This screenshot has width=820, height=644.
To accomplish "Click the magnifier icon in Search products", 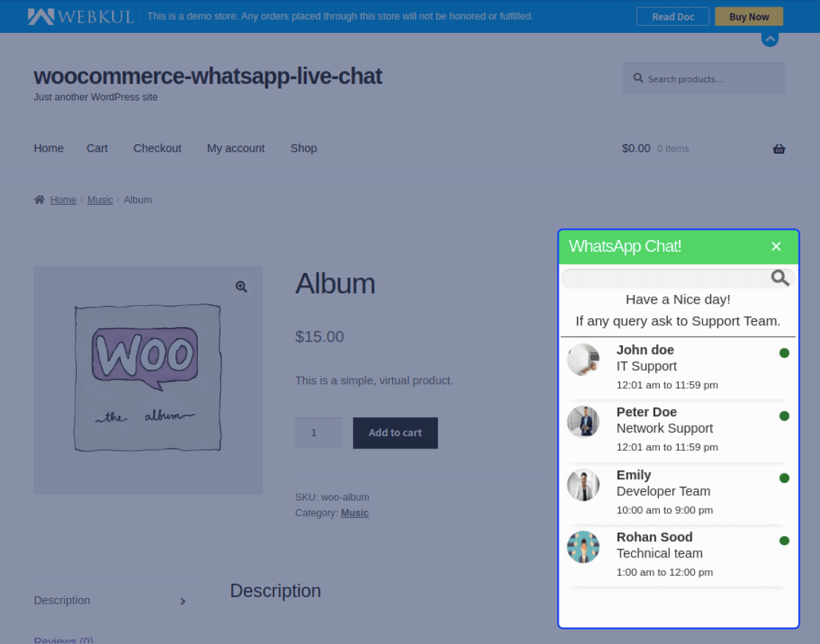I will tap(638, 78).
